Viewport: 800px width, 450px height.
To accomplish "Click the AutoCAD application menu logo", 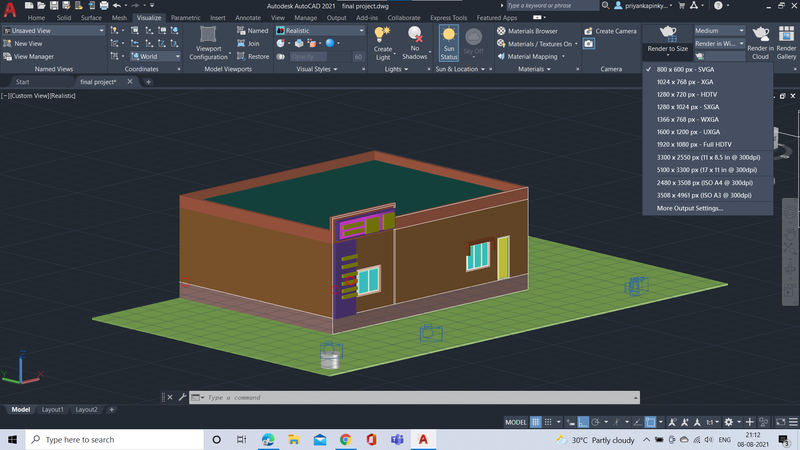I will [x=10, y=10].
